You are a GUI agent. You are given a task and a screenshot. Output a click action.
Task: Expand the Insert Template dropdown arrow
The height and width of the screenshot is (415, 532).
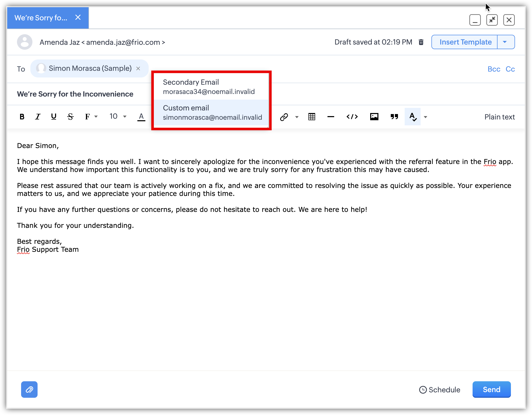coord(505,42)
